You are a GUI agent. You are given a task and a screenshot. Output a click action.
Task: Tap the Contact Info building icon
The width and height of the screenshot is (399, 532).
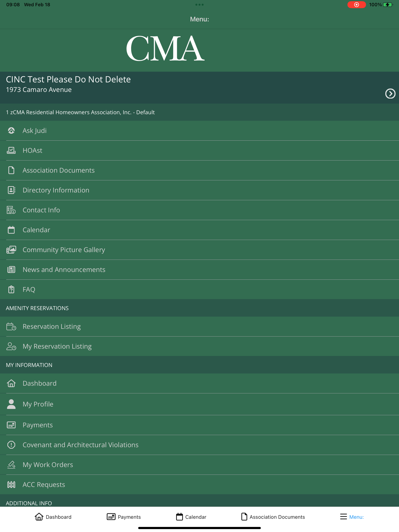(x=11, y=210)
